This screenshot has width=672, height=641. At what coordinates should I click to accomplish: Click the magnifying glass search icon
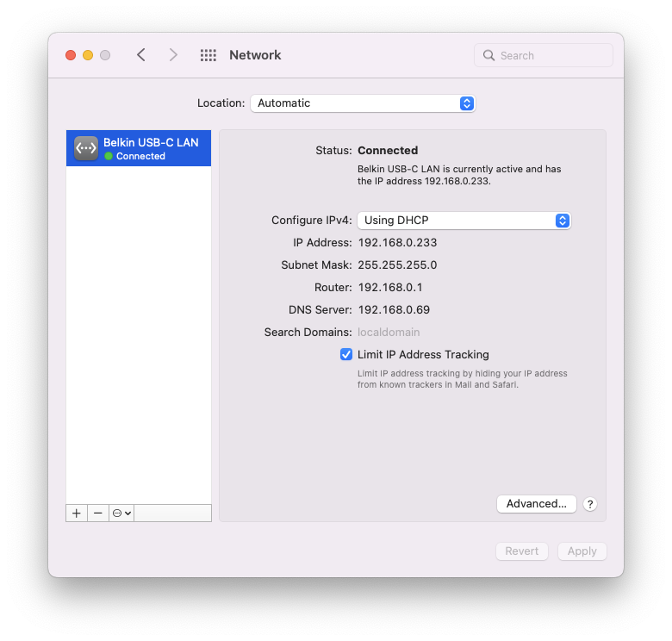click(x=488, y=55)
